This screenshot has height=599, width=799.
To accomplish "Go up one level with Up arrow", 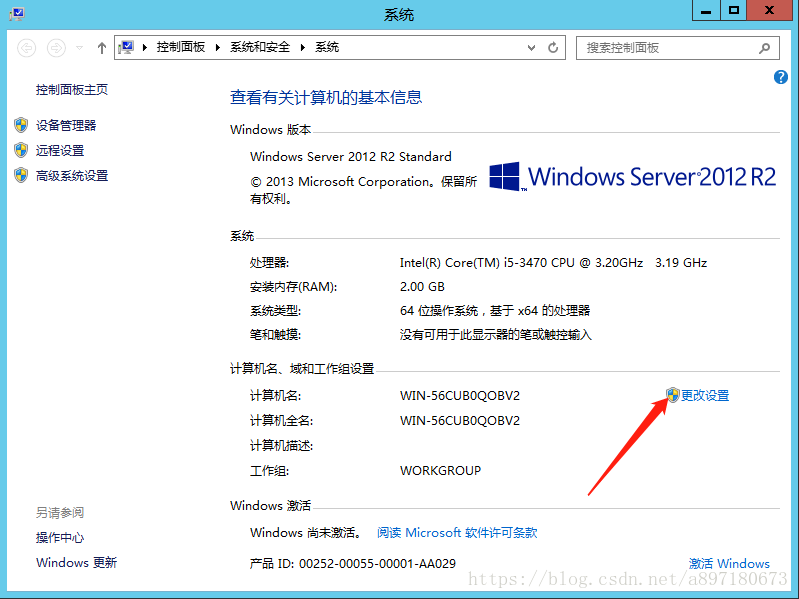I will [x=102, y=48].
